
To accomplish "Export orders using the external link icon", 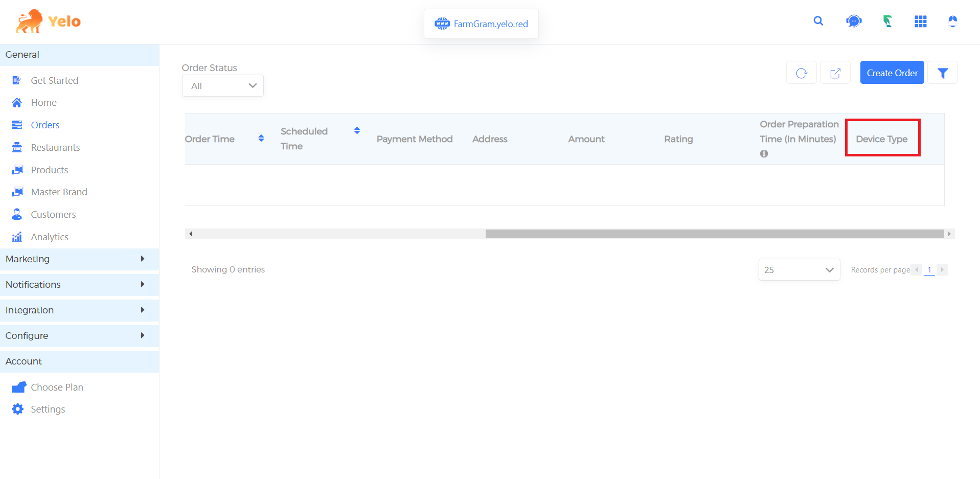I will 835,73.
